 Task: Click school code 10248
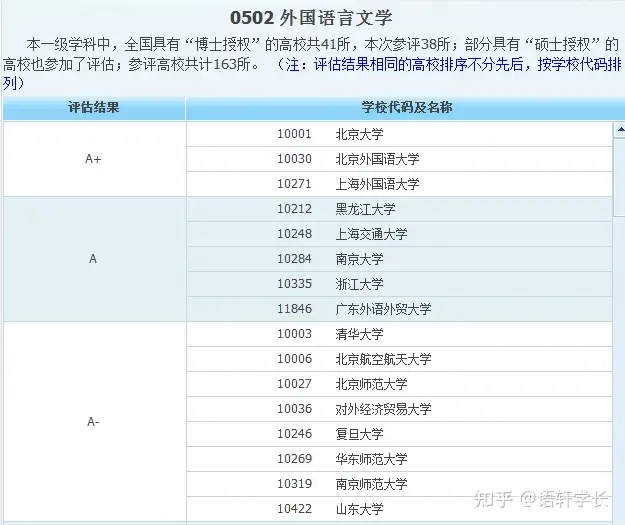(294, 234)
